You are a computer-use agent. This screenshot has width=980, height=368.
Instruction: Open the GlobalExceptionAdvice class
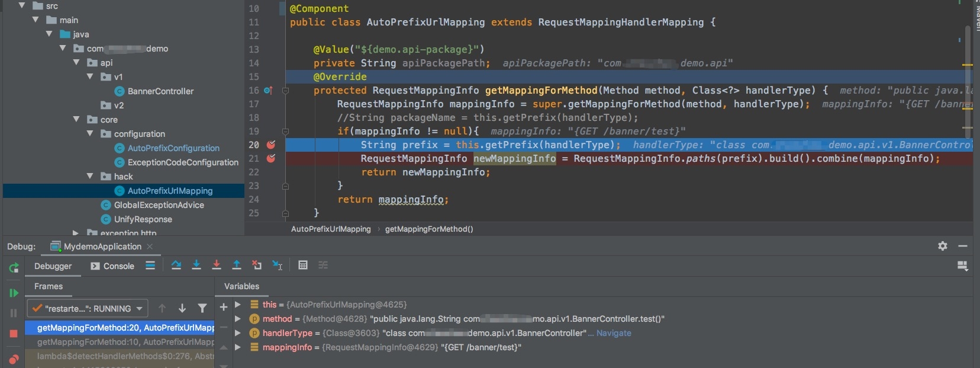click(x=159, y=205)
